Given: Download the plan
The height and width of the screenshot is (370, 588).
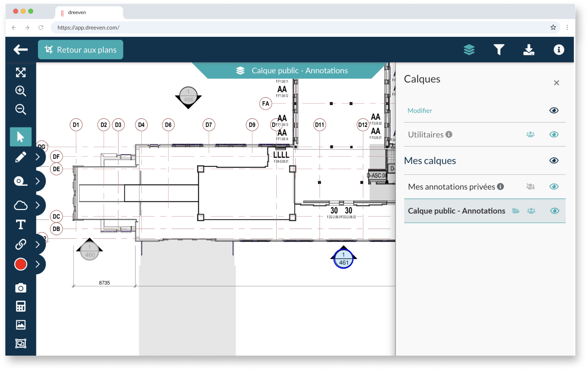Looking at the screenshot, I should [529, 50].
